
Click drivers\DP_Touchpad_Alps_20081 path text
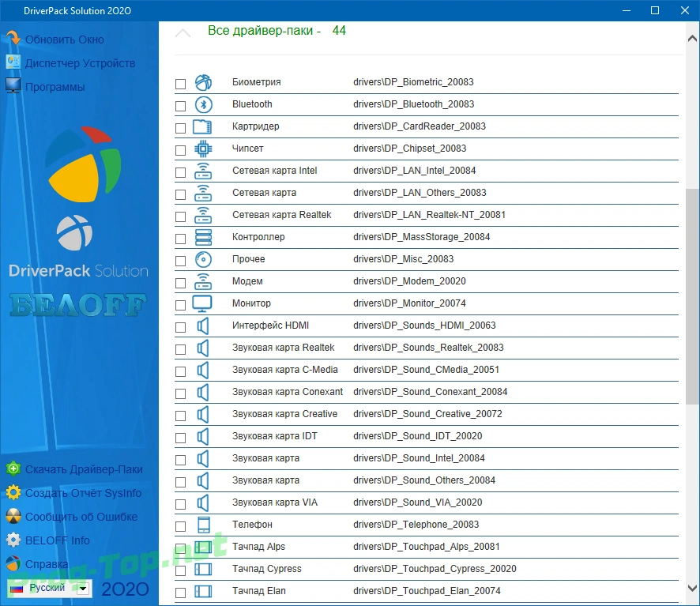tap(427, 547)
